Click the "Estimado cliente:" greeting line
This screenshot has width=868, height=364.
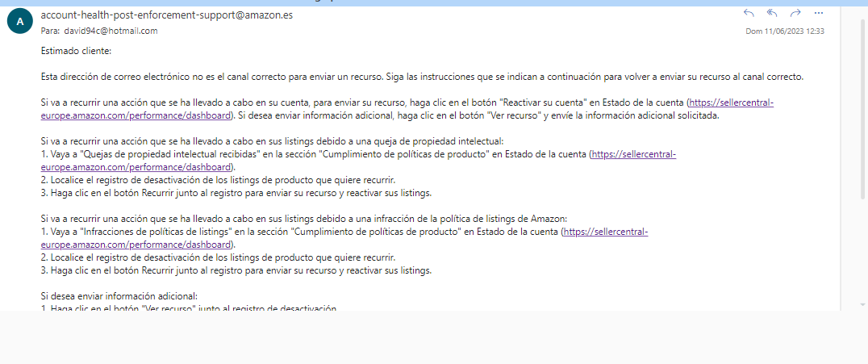point(76,51)
